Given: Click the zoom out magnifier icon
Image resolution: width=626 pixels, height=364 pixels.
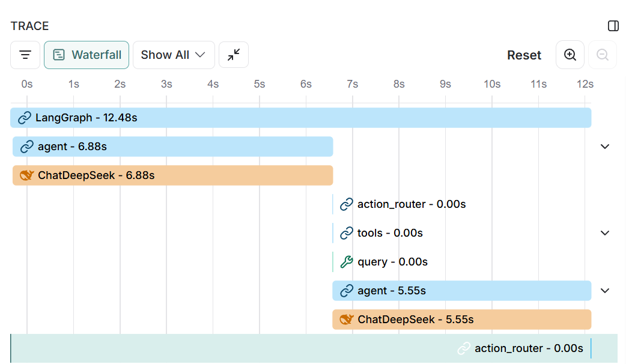Looking at the screenshot, I should [x=603, y=55].
